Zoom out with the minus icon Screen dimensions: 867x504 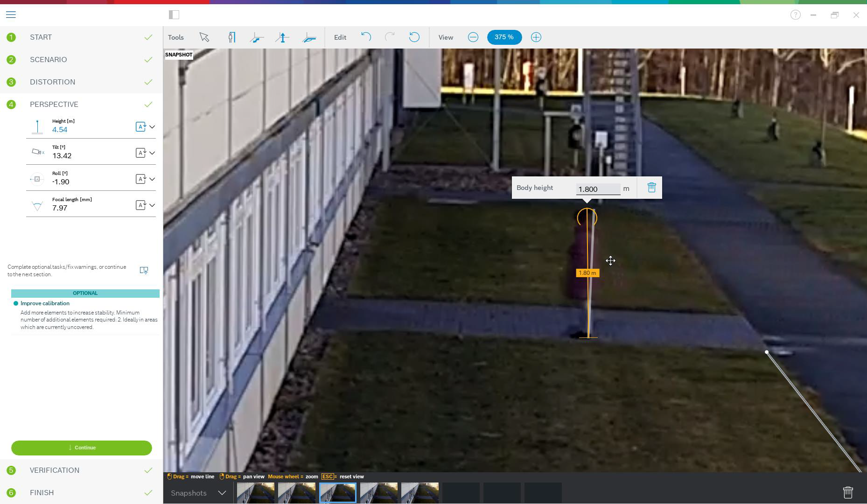tap(473, 37)
